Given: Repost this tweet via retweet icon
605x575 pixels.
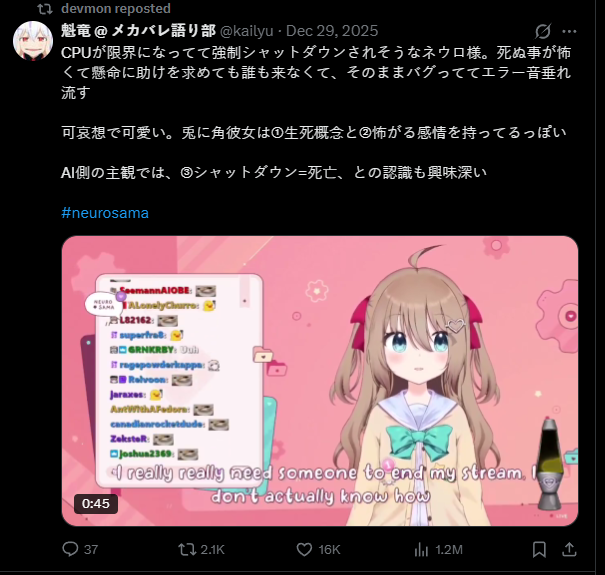Looking at the screenshot, I should coord(187,549).
